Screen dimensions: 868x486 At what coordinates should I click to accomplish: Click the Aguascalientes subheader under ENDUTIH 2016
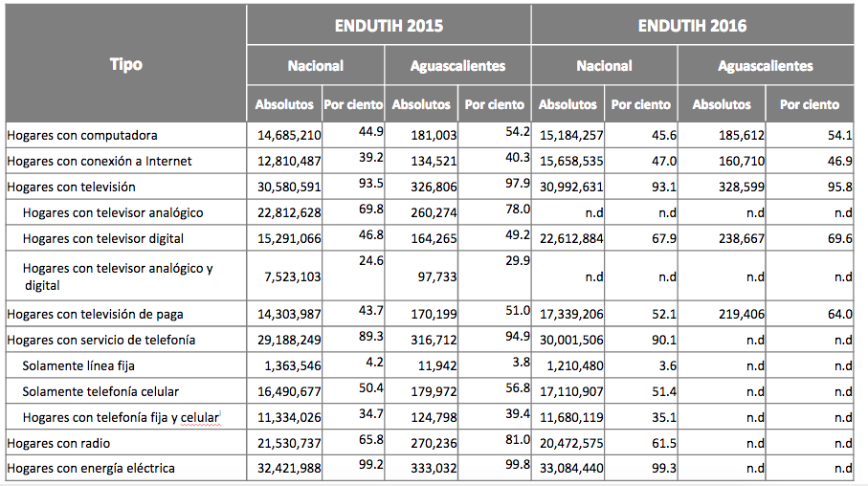pos(765,66)
